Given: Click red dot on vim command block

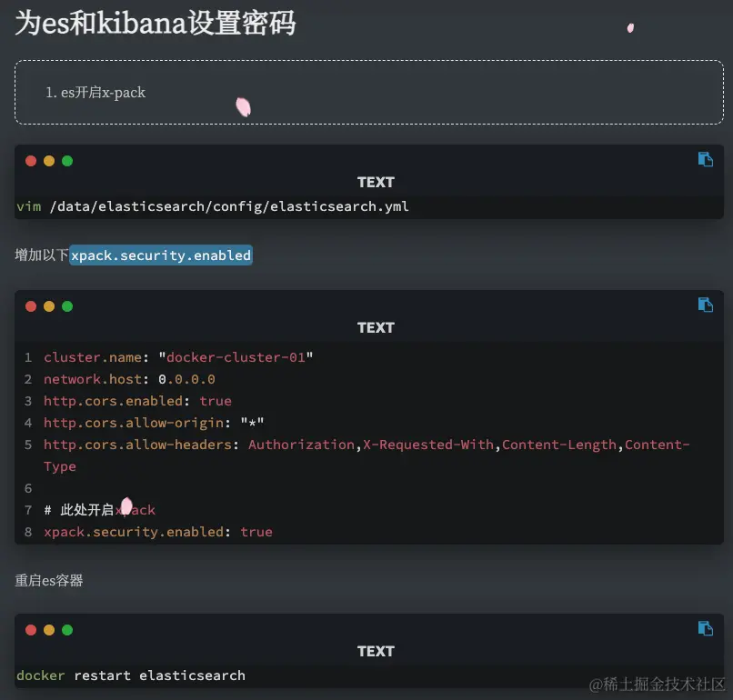Looking at the screenshot, I should [31, 161].
